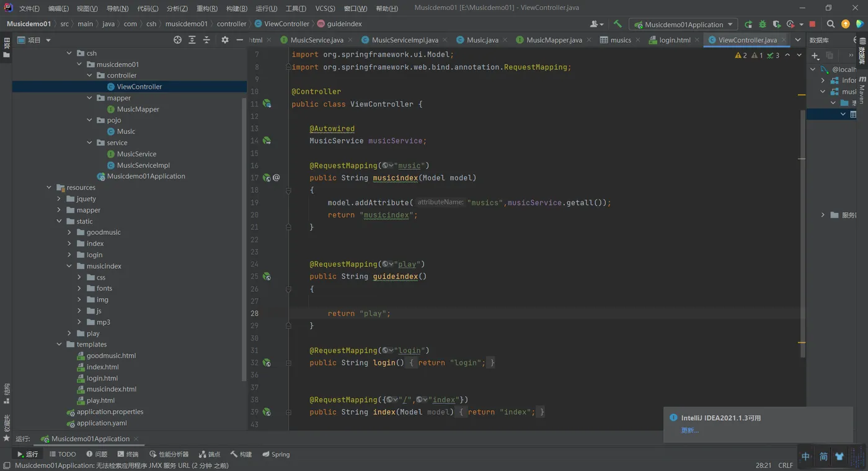Fold the musicindex method at line 18
The image size is (868, 471).
288,190
